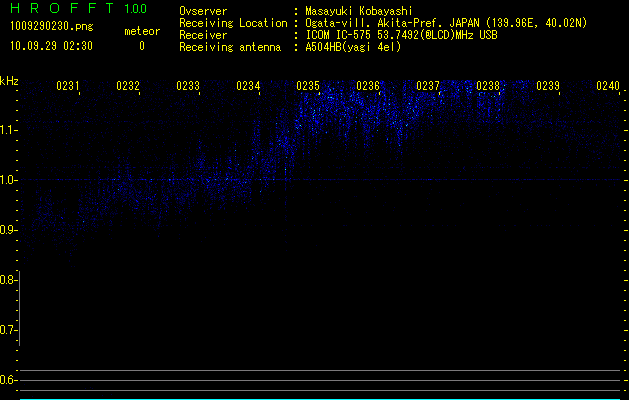The image size is (629, 400).
Task: Click the 0.6 frequency axis label
Action: [x=7, y=380]
